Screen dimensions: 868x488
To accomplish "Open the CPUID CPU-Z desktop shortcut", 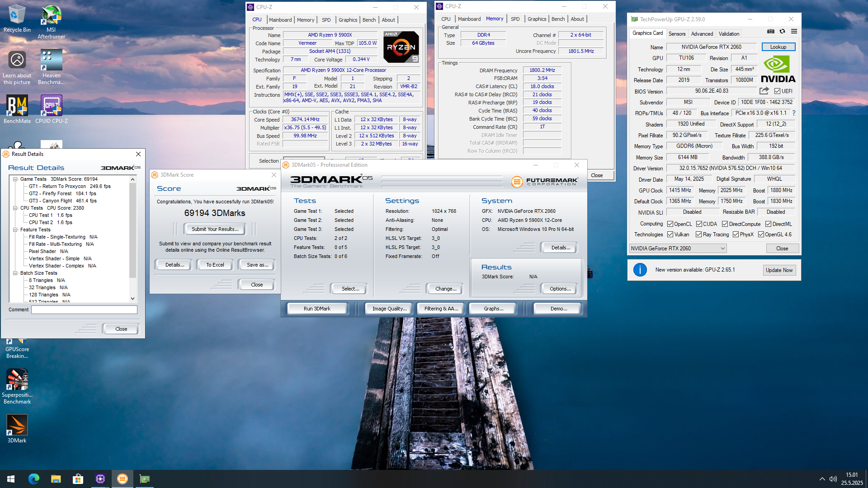I will [x=51, y=109].
